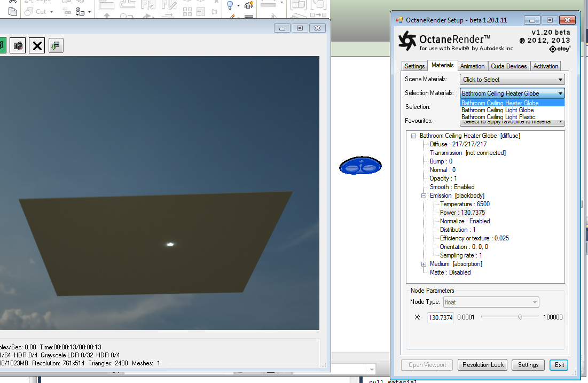Click the X value field showing 130.7374
This screenshot has width=588, height=383.
pos(441,317)
